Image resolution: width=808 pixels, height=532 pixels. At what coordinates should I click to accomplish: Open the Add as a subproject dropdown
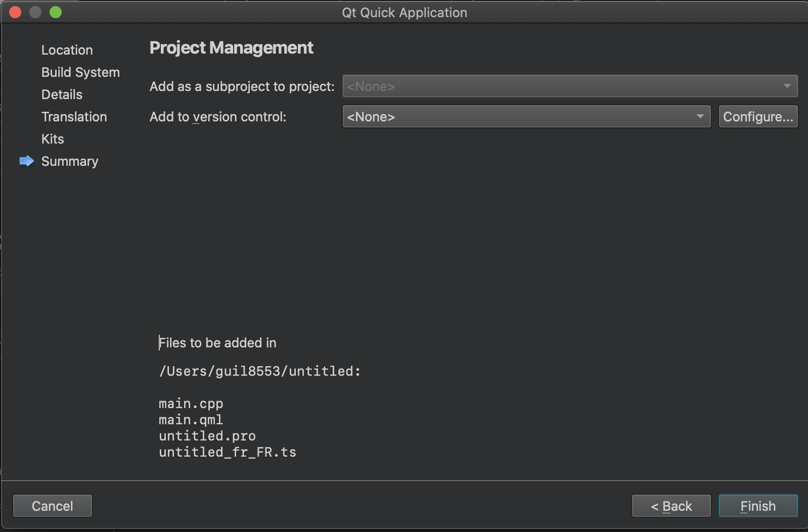(x=570, y=86)
